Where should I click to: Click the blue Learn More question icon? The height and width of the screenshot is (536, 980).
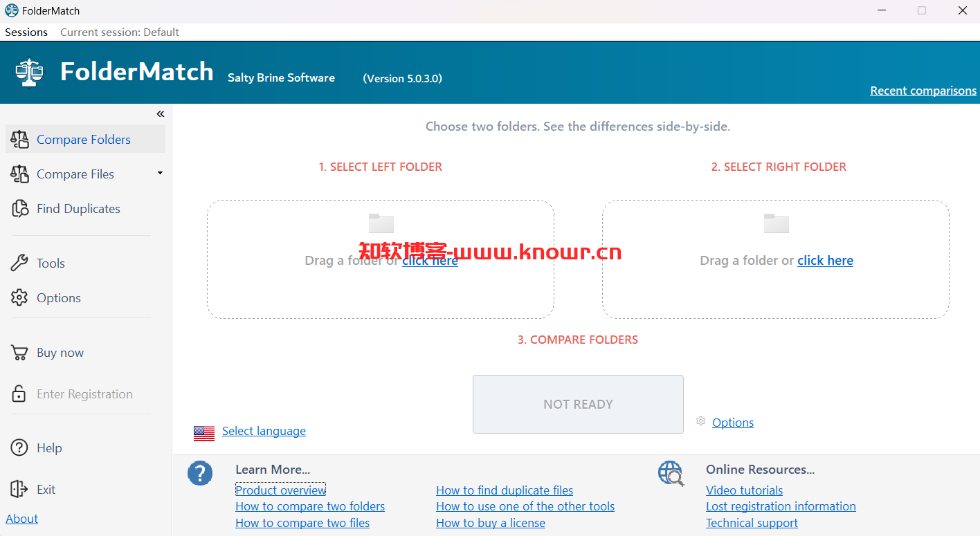tap(200, 473)
